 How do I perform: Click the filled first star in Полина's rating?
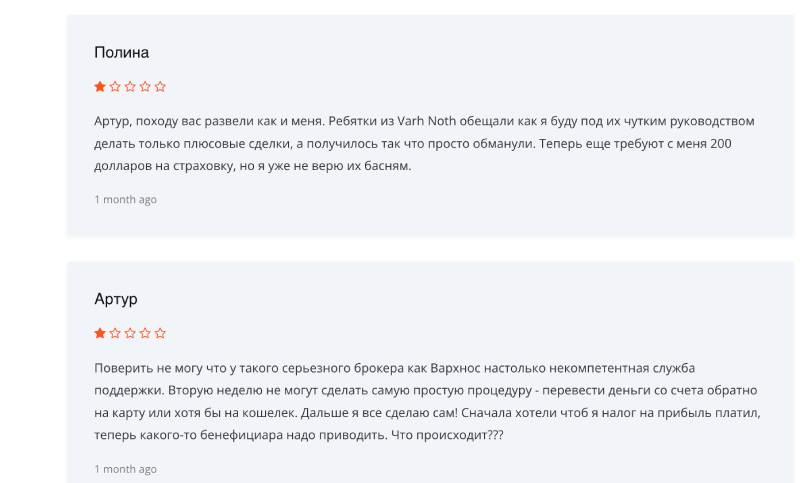100,87
